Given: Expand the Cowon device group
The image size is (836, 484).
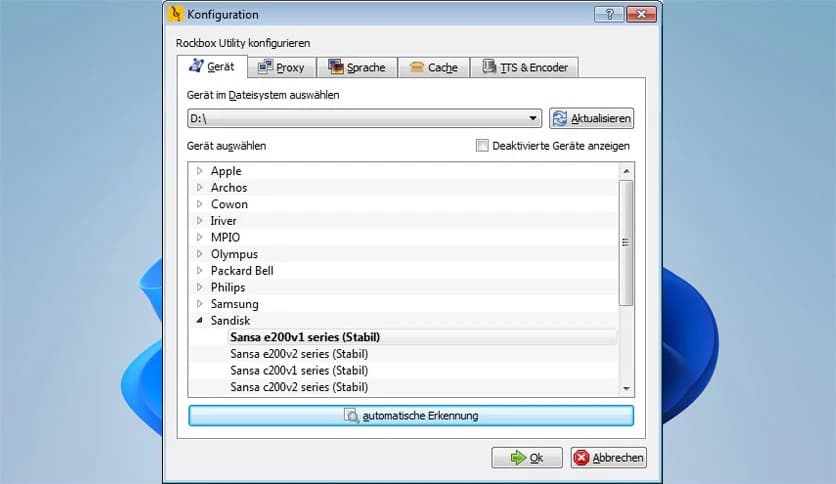Looking at the screenshot, I should [199, 204].
